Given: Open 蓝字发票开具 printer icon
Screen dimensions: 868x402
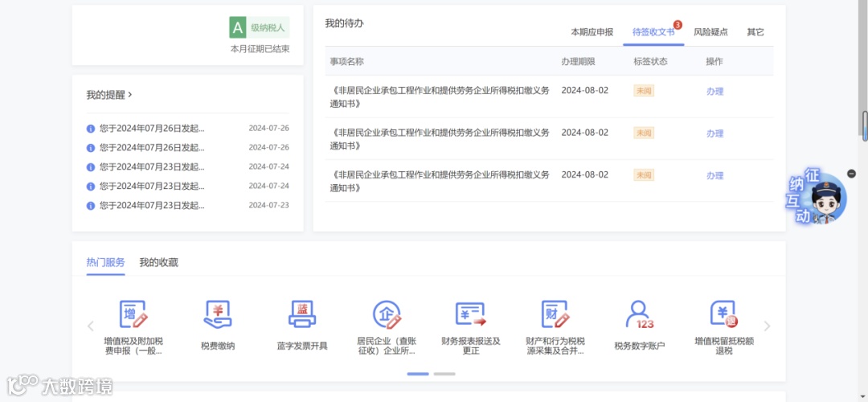Looking at the screenshot, I should click(302, 314).
